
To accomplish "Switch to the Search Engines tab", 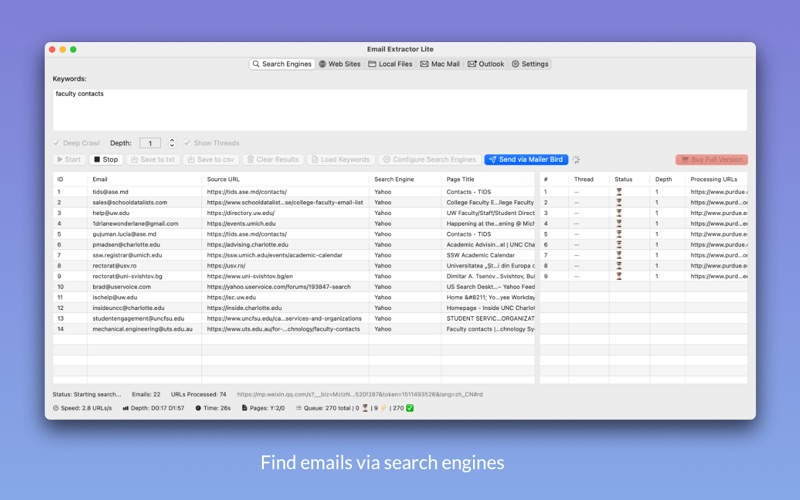I will (x=282, y=64).
